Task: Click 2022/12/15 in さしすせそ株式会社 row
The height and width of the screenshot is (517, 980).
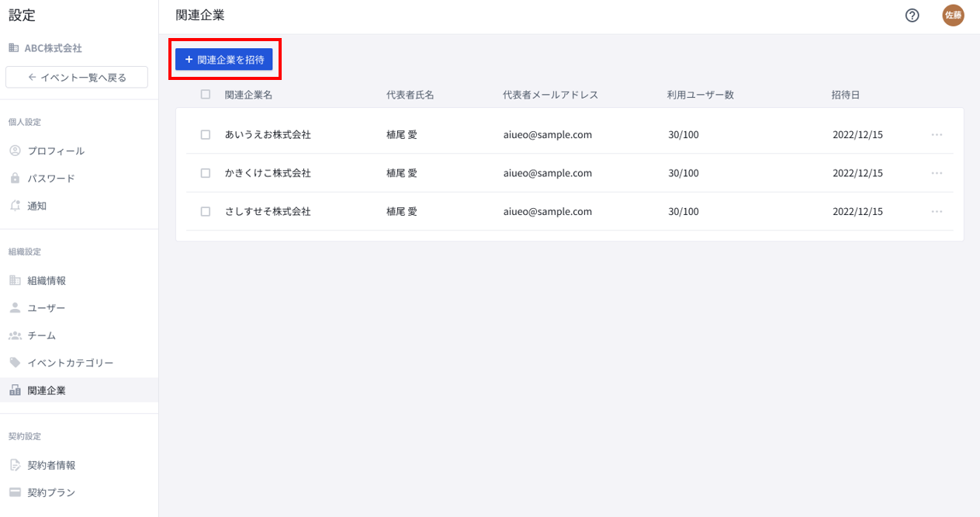Action: point(857,211)
